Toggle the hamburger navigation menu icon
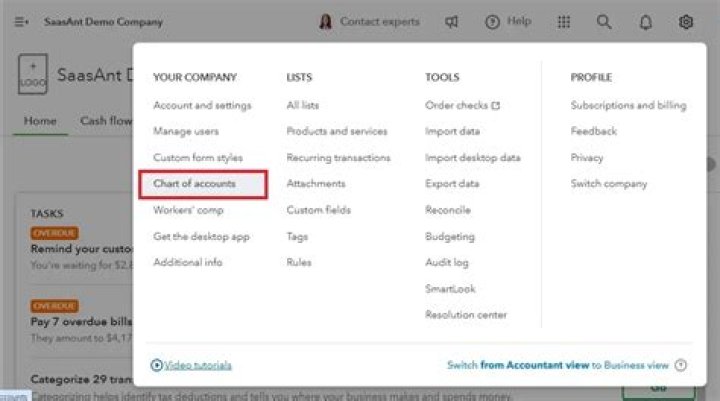Viewport: 720px width, 401px height. [x=21, y=21]
